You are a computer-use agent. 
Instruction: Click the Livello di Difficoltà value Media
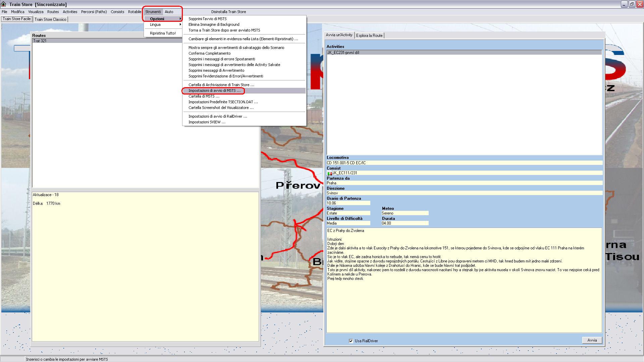348,223
